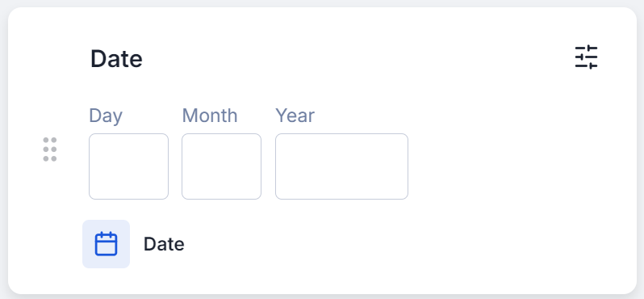Select the Date field type label
The height and width of the screenshot is (299, 644).
164,244
